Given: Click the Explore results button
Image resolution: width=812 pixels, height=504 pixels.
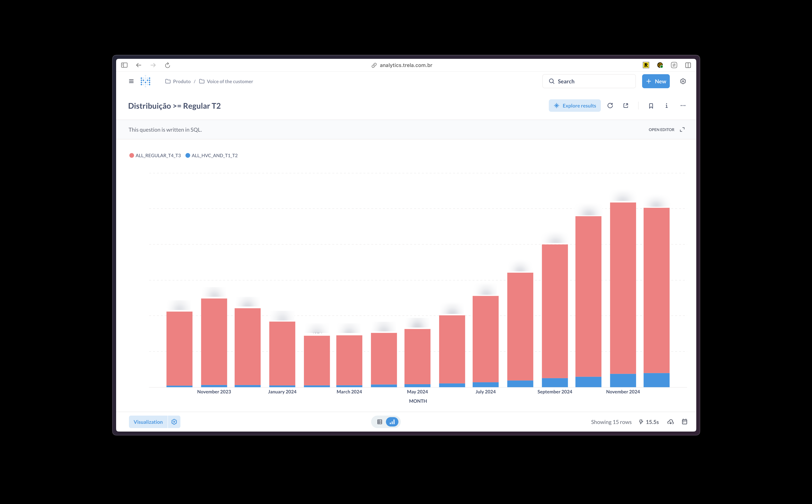Looking at the screenshot, I should 575,106.
